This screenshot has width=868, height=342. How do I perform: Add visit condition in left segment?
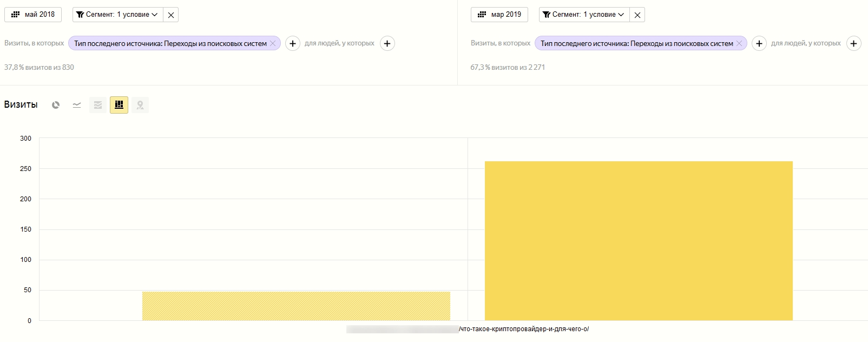click(x=293, y=43)
